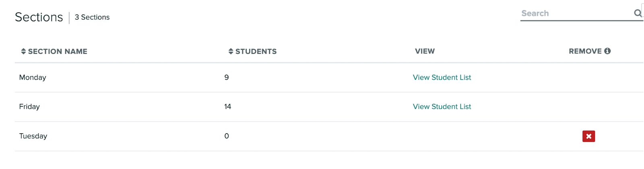This screenshot has width=644, height=169.
Task: Click the Sections page heading
Action: (x=39, y=17)
